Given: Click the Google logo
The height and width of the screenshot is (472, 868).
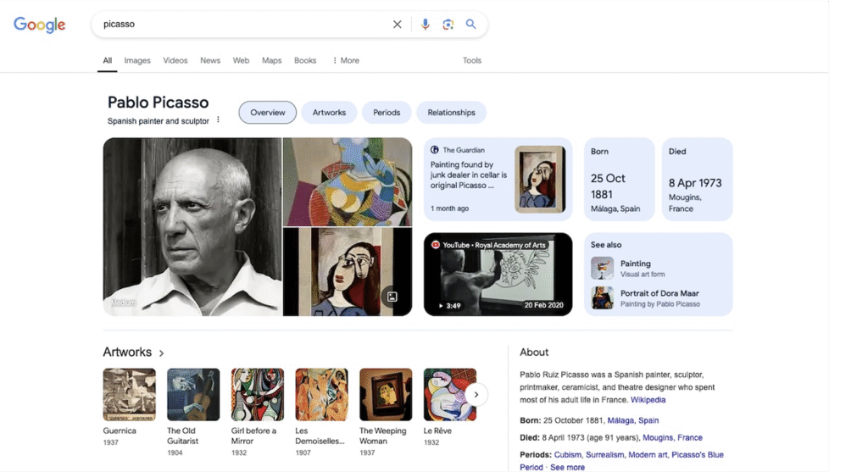Looking at the screenshot, I should pyautogui.click(x=39, y=25).
